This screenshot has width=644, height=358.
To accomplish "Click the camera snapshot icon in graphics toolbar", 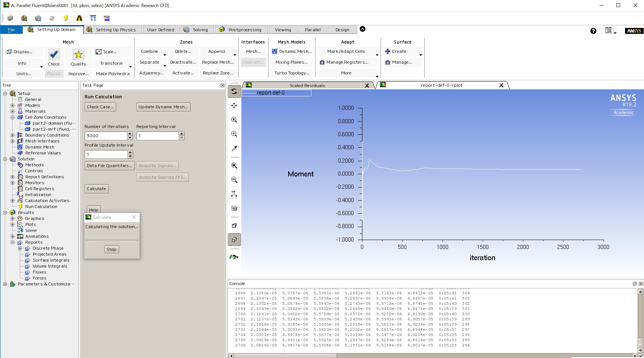I will [x=234, y=208].
